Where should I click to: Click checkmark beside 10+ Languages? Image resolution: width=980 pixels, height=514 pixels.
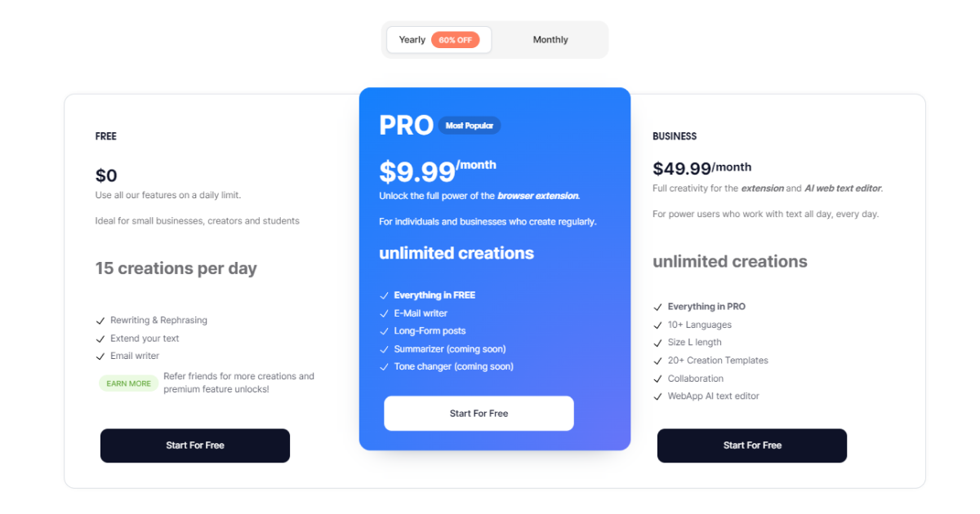pos(657,325)
